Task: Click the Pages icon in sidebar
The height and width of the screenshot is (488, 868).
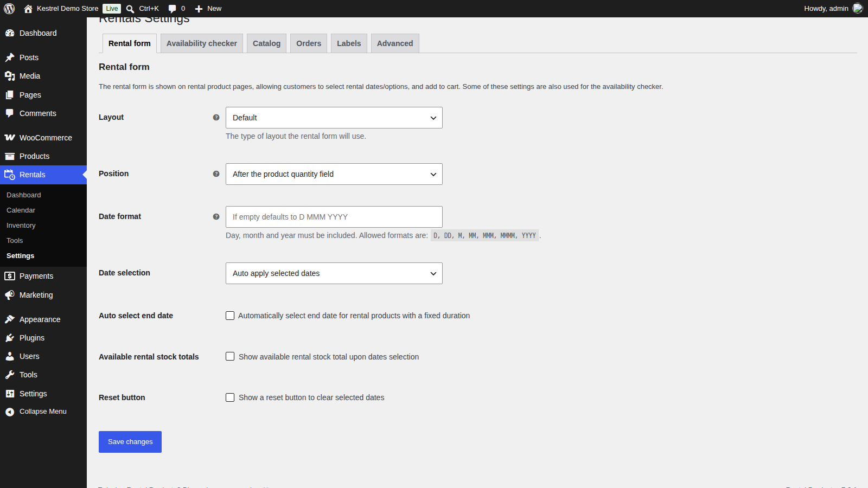Action: coord(10,95)
